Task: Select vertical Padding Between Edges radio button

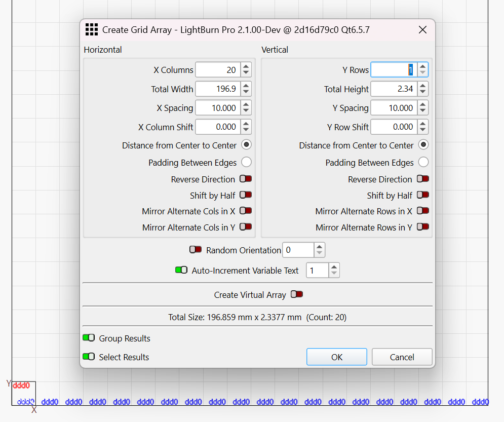Action: [423, 163]
